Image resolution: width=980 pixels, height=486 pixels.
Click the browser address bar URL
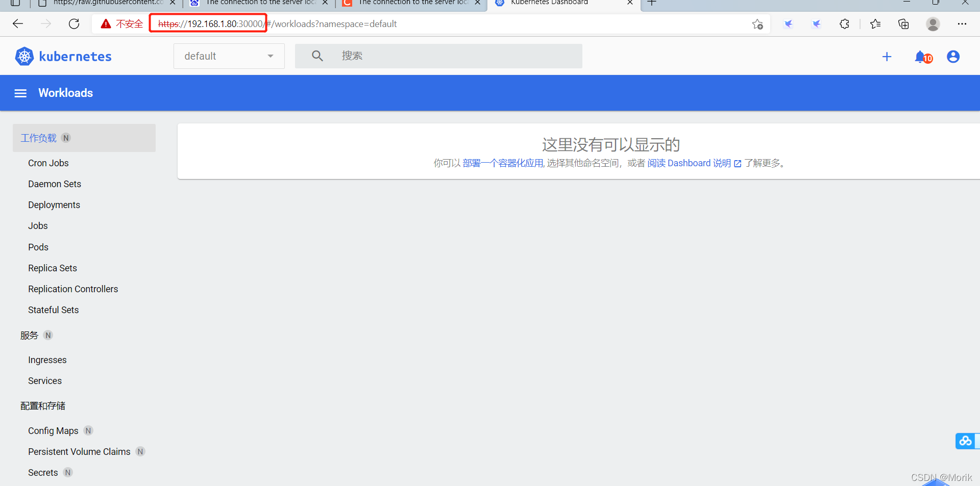pyautogui.click(x=278, y=24)
